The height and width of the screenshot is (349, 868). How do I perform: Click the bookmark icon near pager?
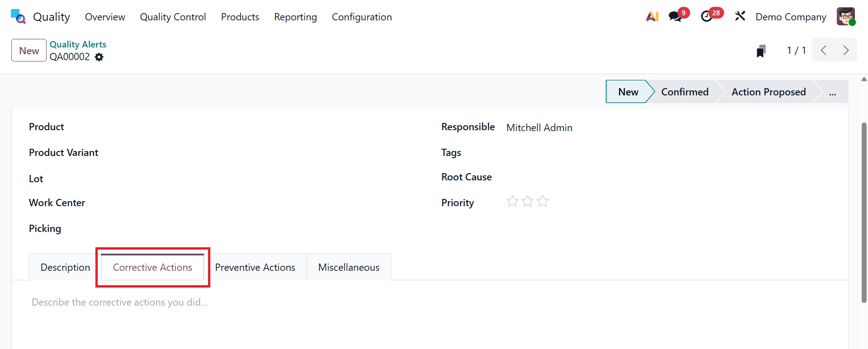click(x=761, y=51)
